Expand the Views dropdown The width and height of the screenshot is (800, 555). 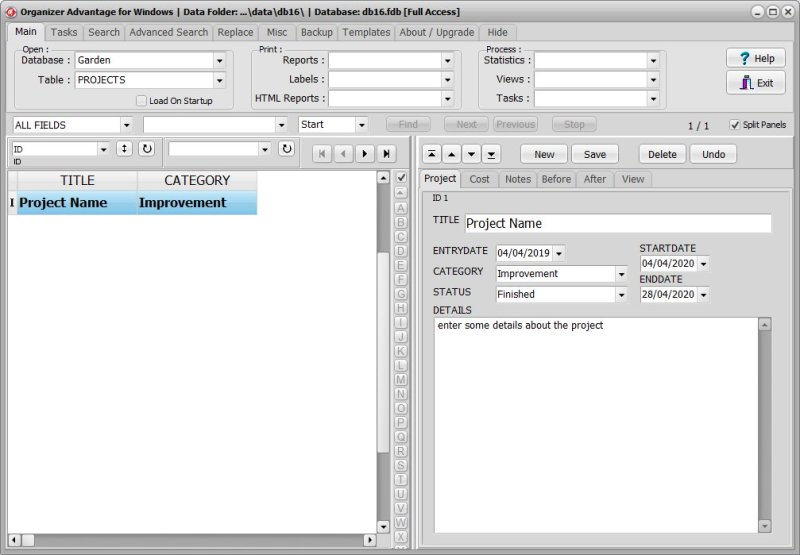(653, 80)
